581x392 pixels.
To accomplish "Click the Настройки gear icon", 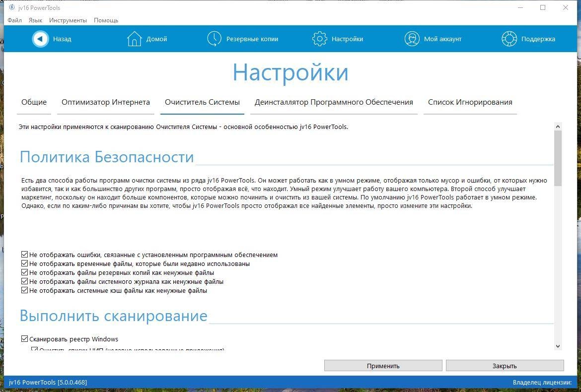I will coord(319,39).
